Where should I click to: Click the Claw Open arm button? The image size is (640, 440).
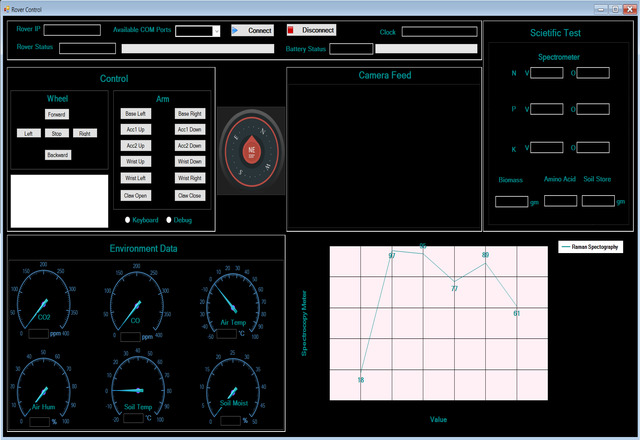point(135,196)
